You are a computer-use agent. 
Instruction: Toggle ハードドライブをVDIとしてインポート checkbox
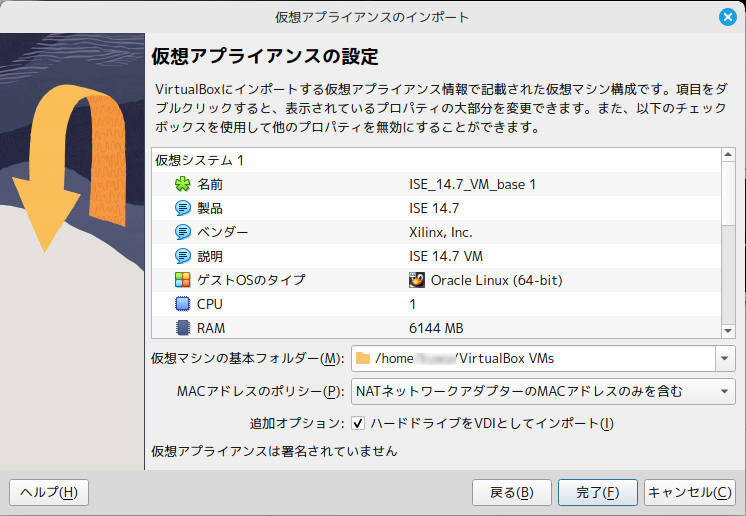click(x=358, y=423)
